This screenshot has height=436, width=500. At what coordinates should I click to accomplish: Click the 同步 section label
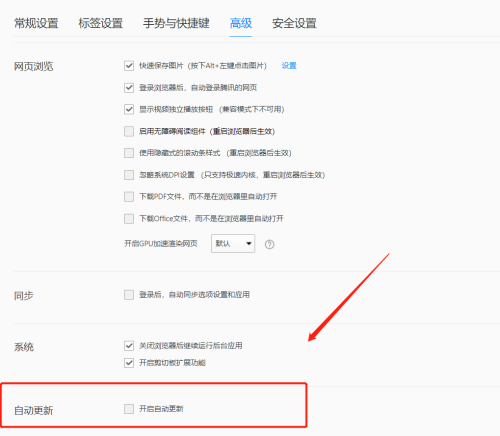click(x=24, y=296)
